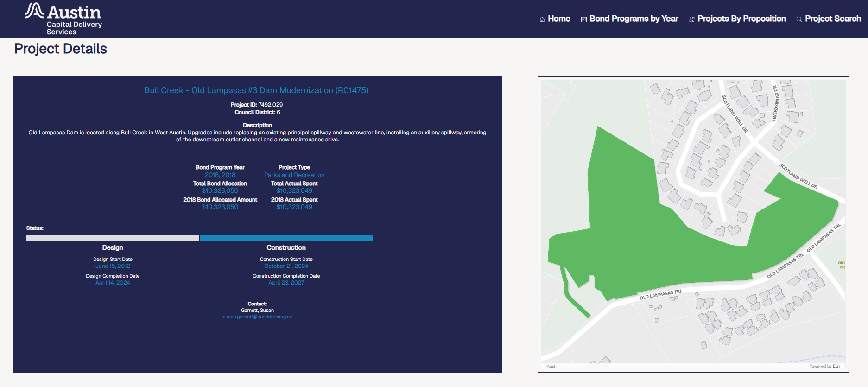Click the Project ID 7492.029 text
Viewport: 868px width, 387px height.
coord(257,105)
